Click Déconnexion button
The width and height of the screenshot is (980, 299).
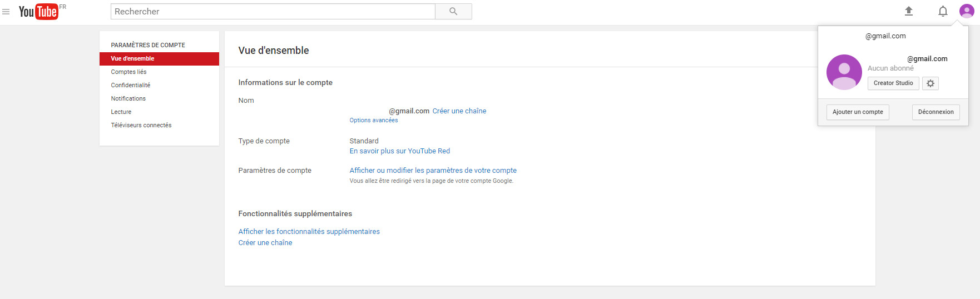click(936, 112)
